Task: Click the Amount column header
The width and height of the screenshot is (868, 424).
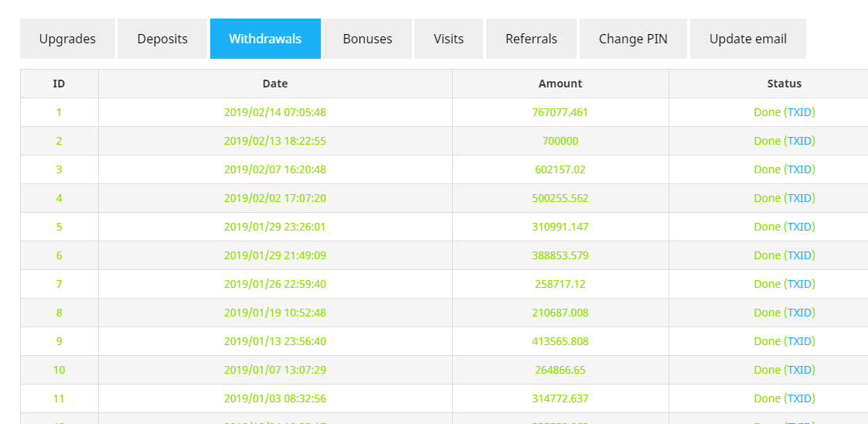Action: click(560, 84)
